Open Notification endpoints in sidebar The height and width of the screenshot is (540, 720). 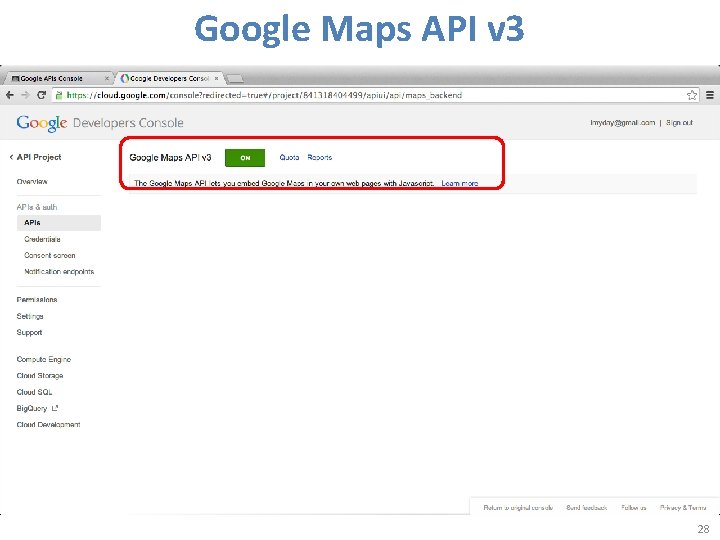point(59,271)
